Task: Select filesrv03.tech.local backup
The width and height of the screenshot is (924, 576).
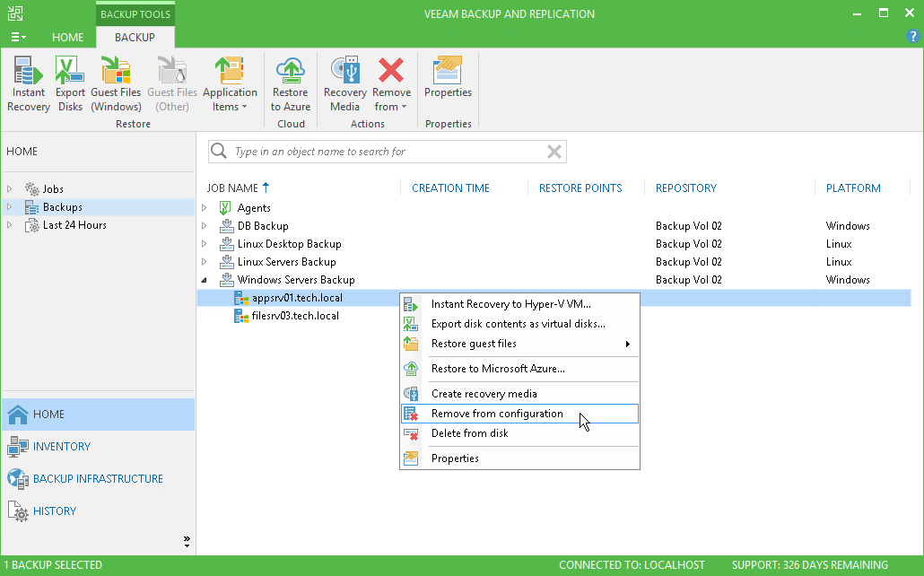Action: click(295, 316)
